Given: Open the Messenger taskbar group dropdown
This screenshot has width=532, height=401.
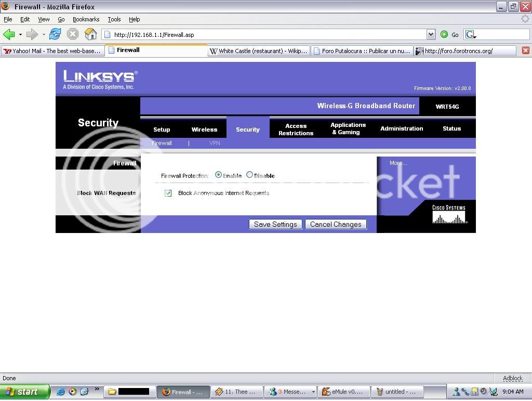Looking at the screenshot, I should pyautogui.click(x=313, y=392).
